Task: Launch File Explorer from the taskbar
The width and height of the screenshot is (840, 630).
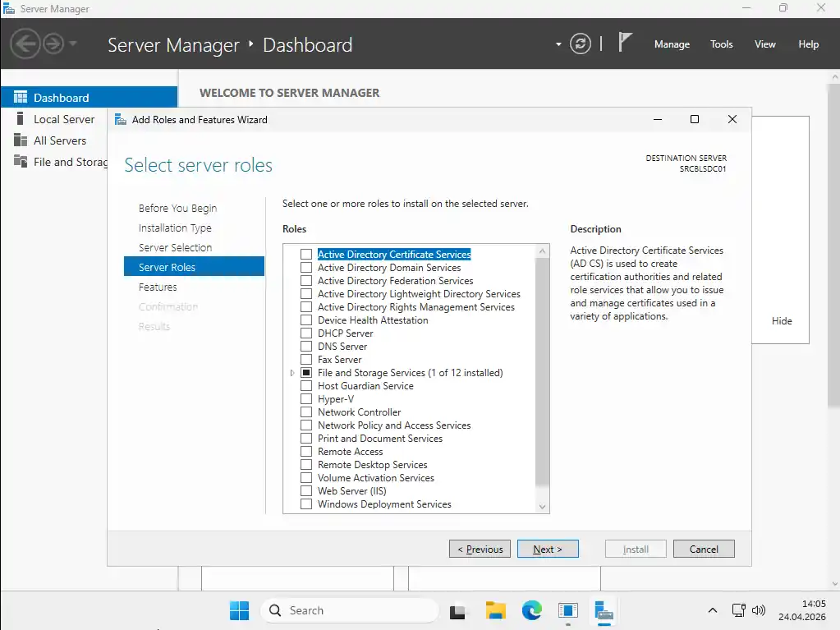Action: (x=495, y=610)
